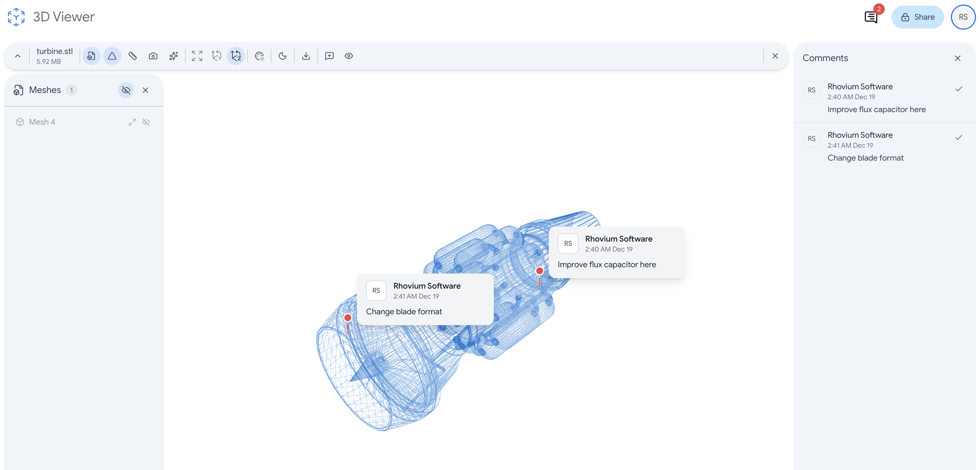Image resolution: width=980 pixels, height=470 pixels.
Task: Toggle wireframe display mode
Action: 112,56
